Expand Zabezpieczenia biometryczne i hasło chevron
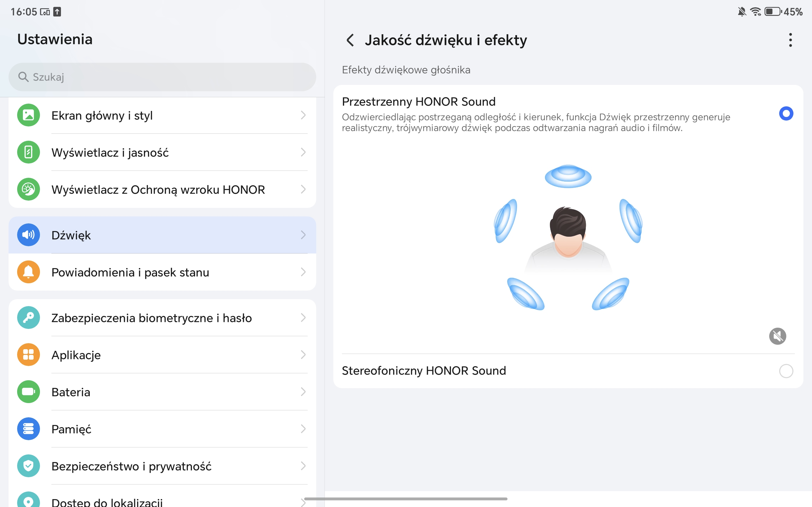Image resolution: width=812 pixels, height=507 pixels. pos(303,318)
